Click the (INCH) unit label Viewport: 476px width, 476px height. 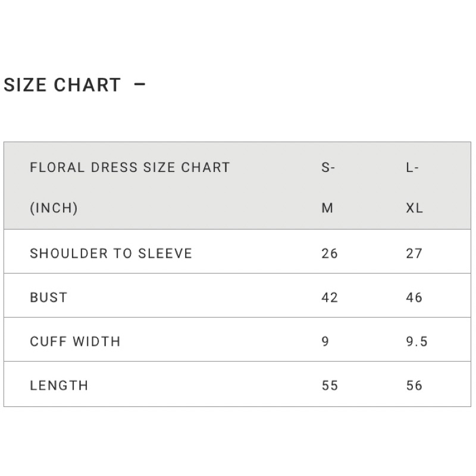(x=54, y=208)
